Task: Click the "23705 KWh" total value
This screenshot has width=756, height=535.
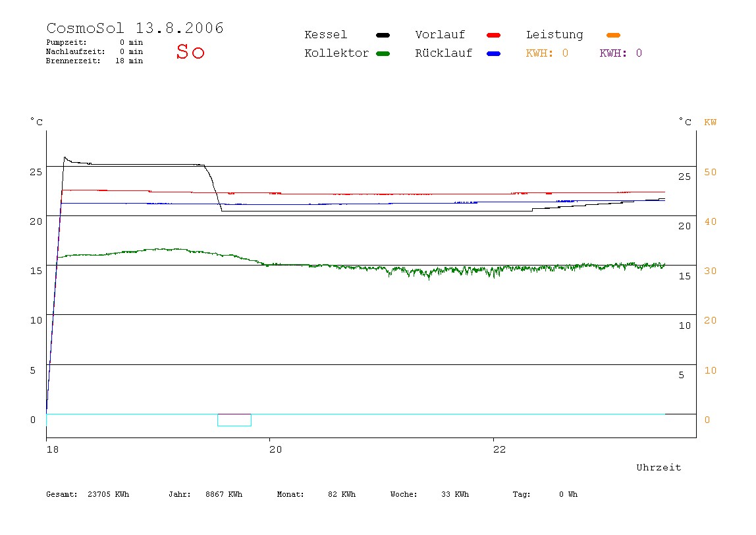Action: (109, 494)
